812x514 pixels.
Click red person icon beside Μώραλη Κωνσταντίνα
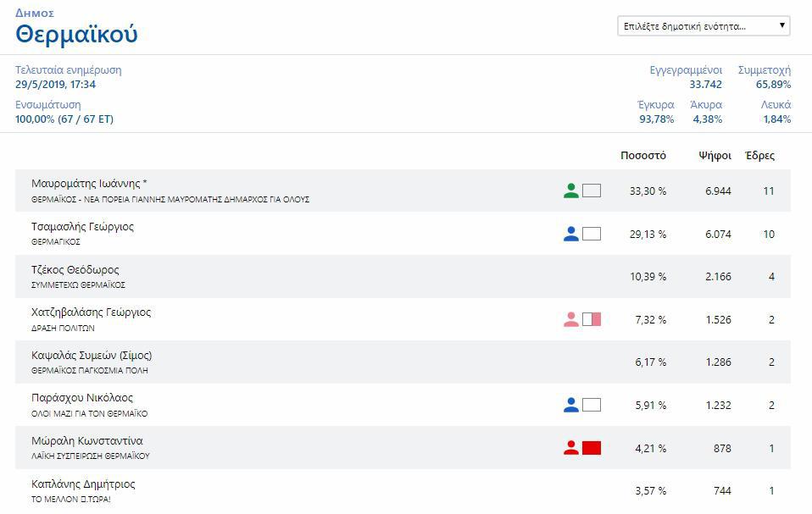coord(571,448)
